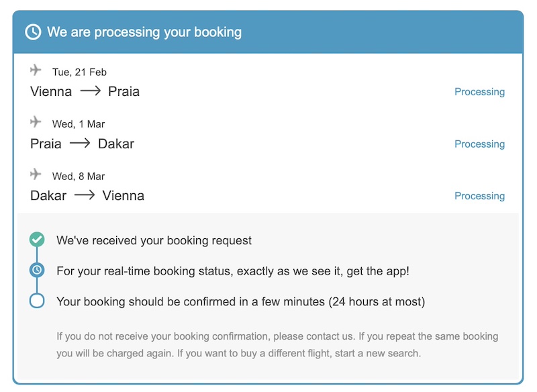The height and width of the screenshot is (392, 537).
Task: Click arrow between Praia and Dakar
Action: click(80, 144)
